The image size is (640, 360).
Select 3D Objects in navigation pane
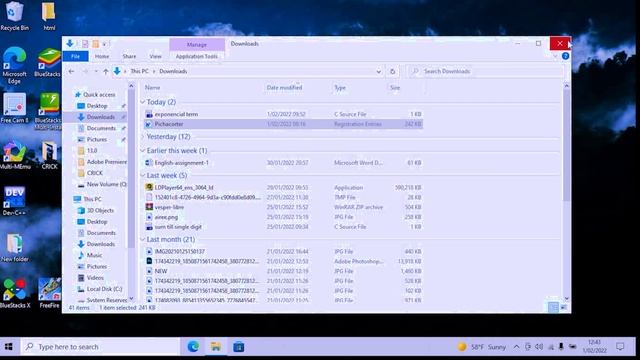[100, 211]
